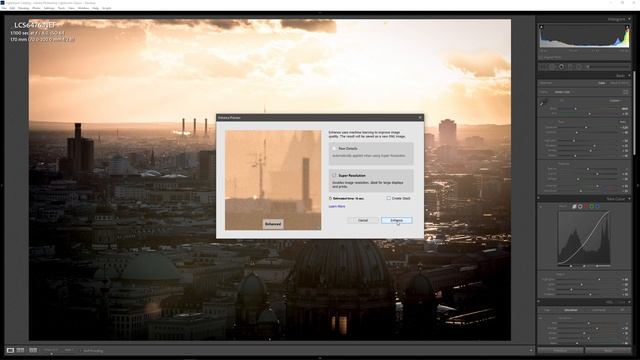The image size is (640, 360).
Task: Switch to Luminance tab in HSL panel
Action: pos(599,310)
